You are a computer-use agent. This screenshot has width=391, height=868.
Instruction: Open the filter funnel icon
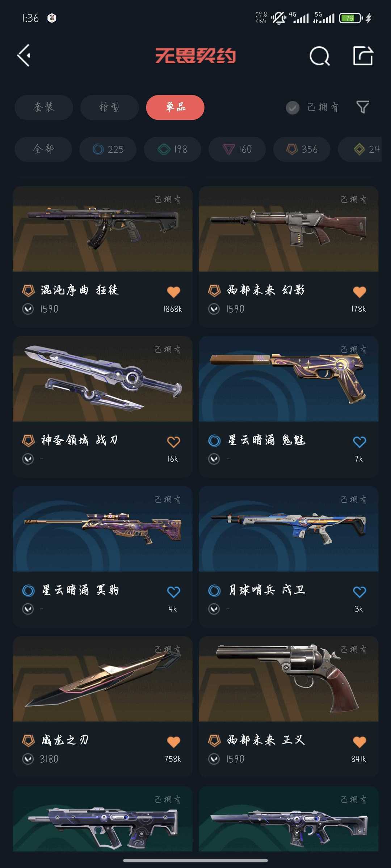point(363,107)
